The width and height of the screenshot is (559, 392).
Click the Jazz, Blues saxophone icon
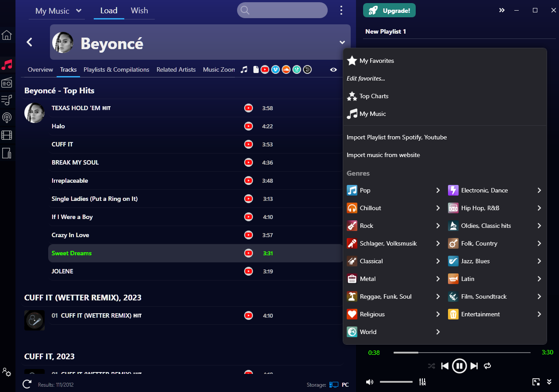coord(453,261)
